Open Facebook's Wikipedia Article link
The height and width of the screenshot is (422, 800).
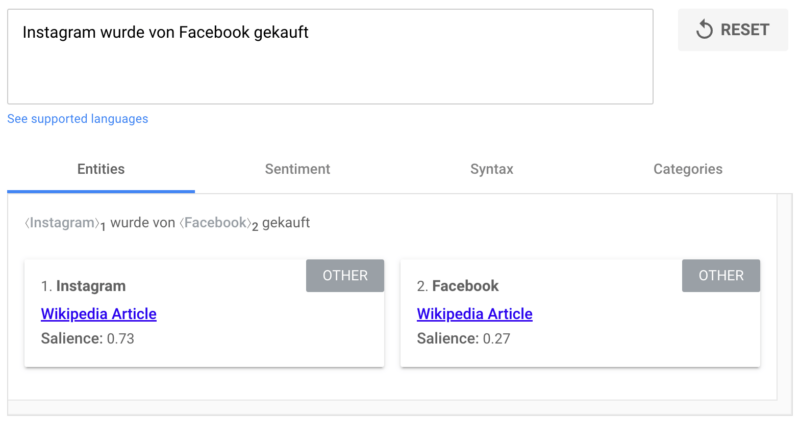coord(474,314)
